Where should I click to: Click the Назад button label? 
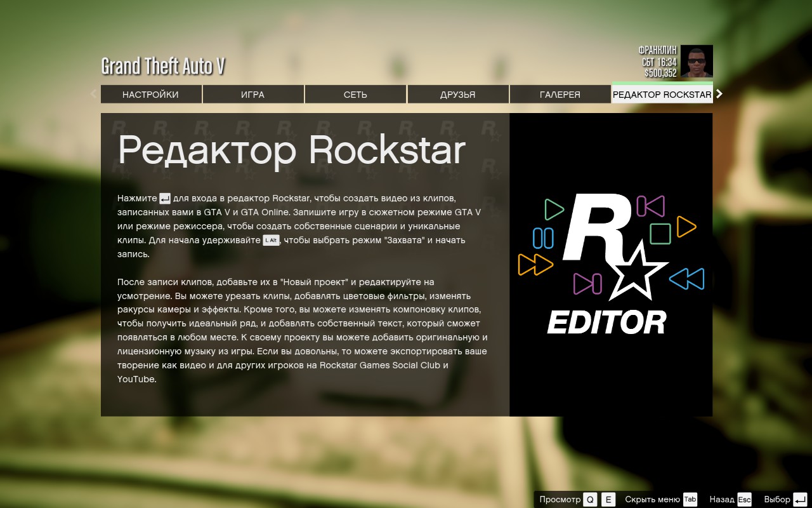coord(722,500)
